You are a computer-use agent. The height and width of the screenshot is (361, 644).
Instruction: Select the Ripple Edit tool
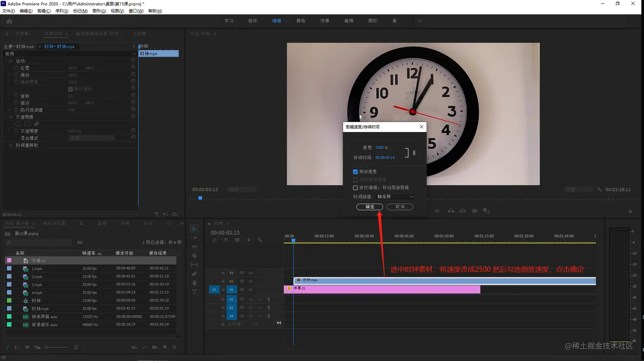pyautogui.click(x=194, y=247)
